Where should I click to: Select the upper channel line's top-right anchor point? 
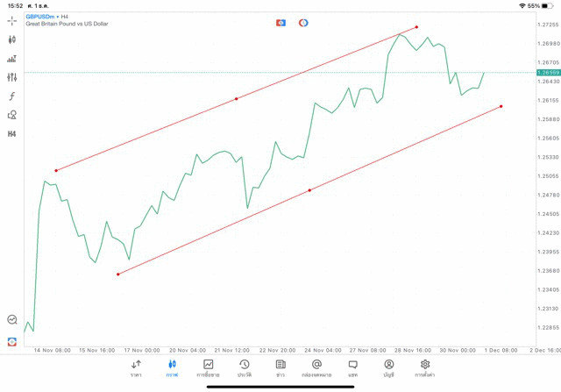416,27
